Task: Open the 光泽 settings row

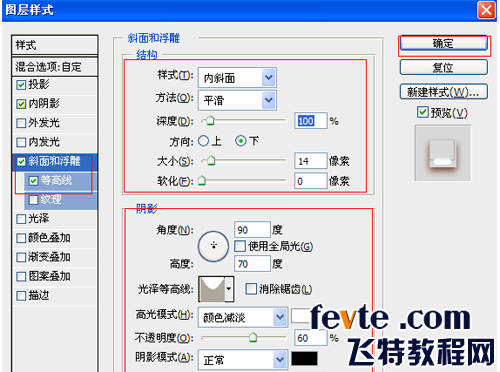Action: click(55, 219)
